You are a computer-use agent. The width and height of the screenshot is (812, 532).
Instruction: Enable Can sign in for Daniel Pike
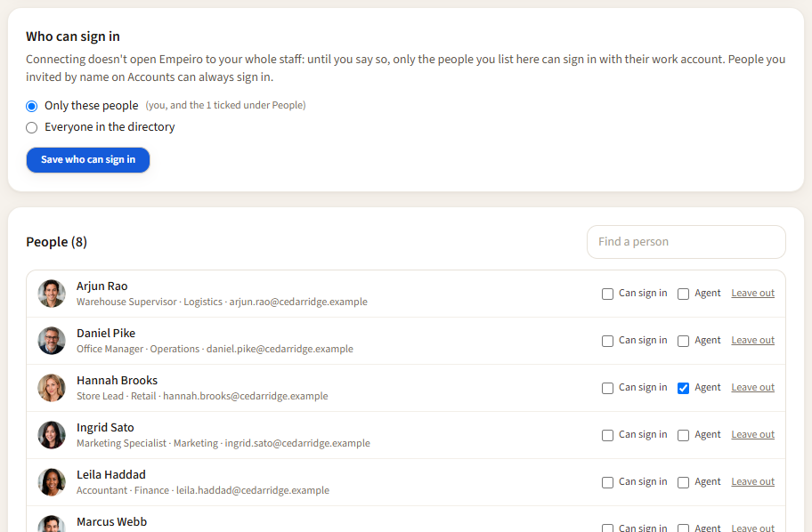(607, 341)
